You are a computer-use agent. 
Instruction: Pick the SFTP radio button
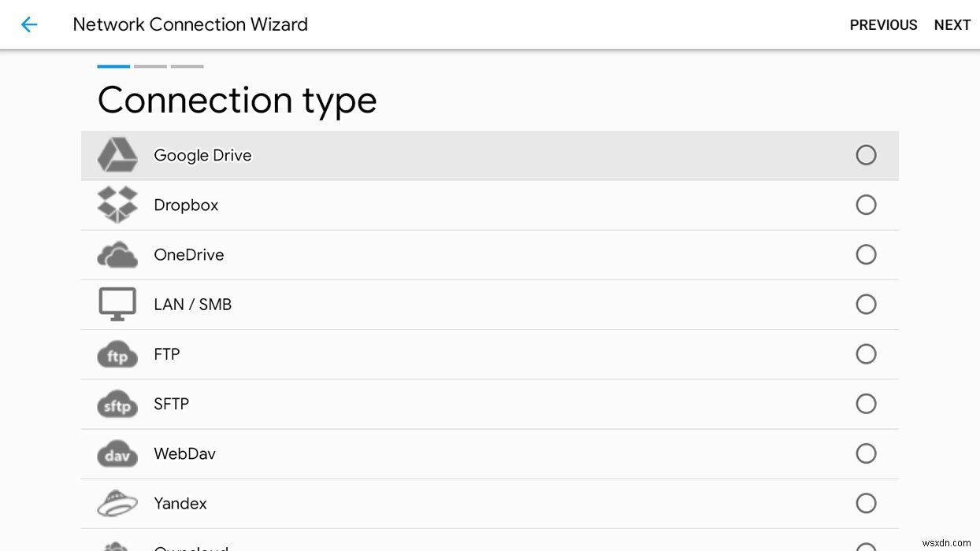click(866, 404)
